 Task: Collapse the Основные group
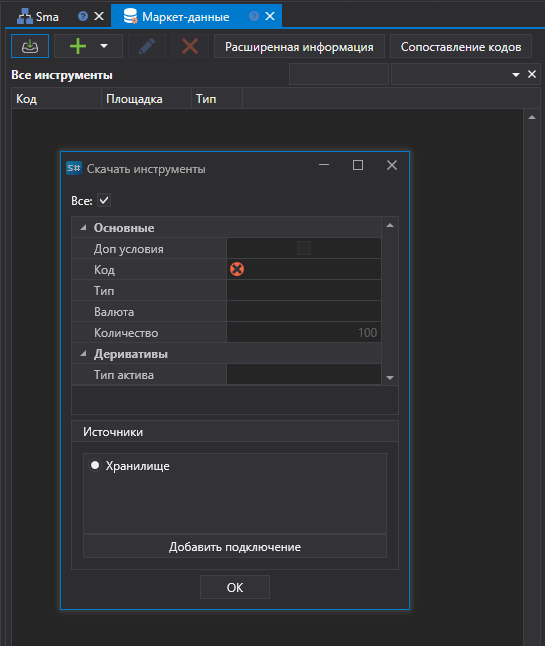pos(84,227)
